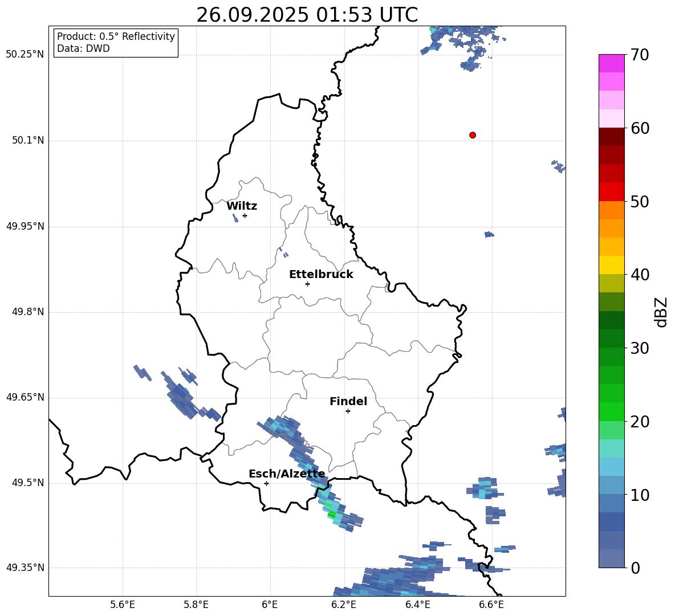Viewport: 675px width, 616px height.
Task: Click the 0 colorbar tick label
Action: click(x=635, y=568)
